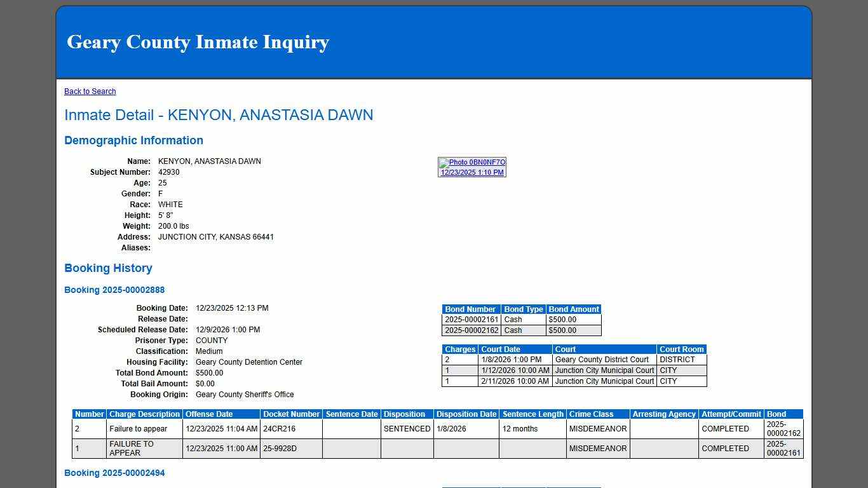The height and width of the screenshot is (488, 868).
Task: Click the Charges column header
Action: pyautogui.click(x=459, y=349)
